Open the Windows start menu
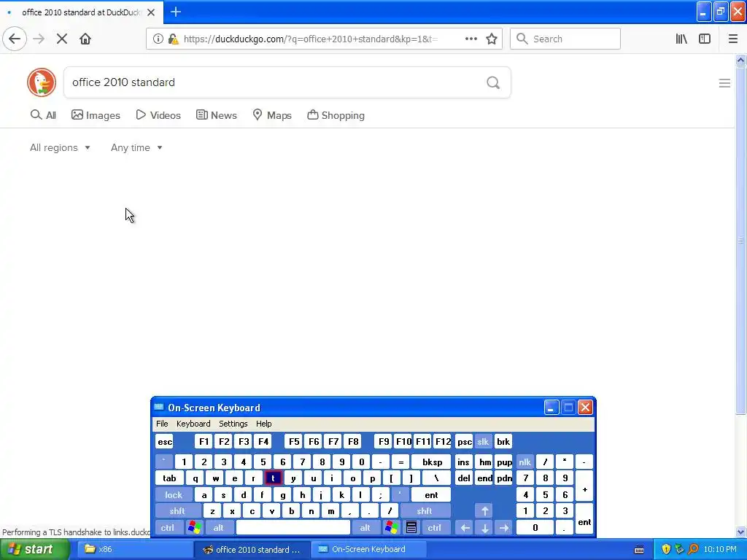Viewport: 747px width, 560px height. (x=34, y=550)
